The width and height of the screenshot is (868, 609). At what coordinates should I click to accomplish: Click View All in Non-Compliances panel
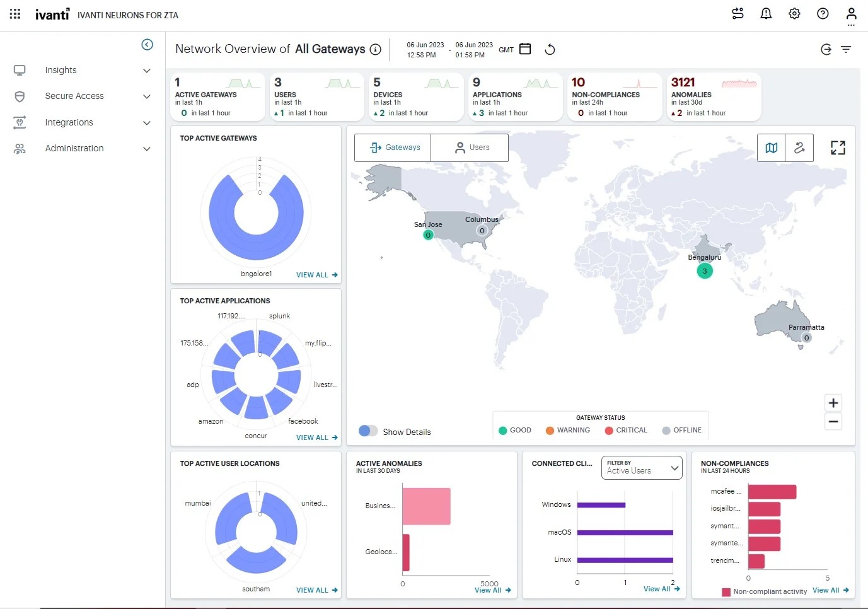830,590
